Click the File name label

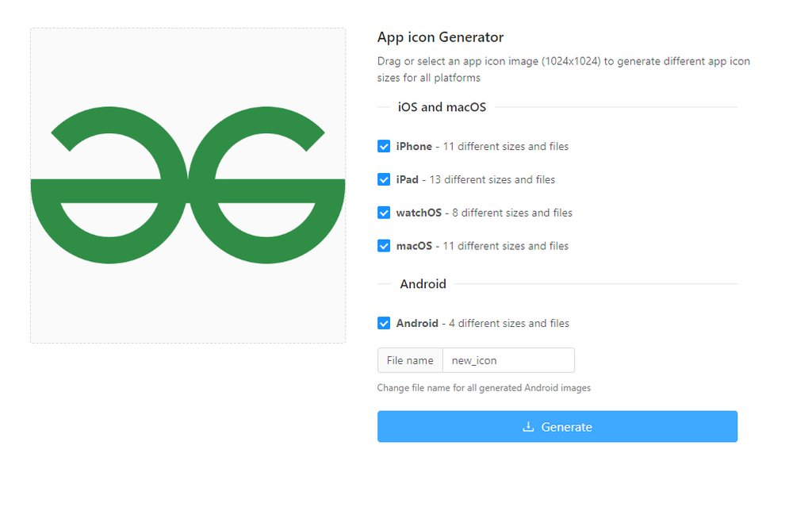(410, 360)
